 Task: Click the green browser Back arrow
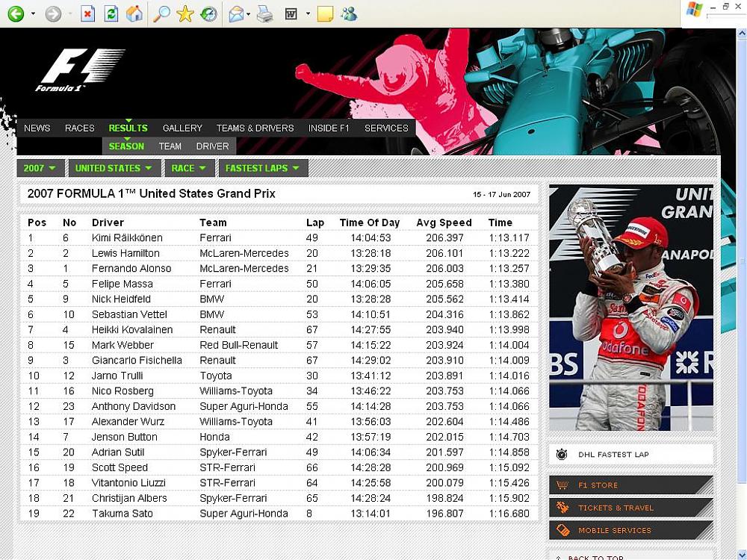coord(15,13)
